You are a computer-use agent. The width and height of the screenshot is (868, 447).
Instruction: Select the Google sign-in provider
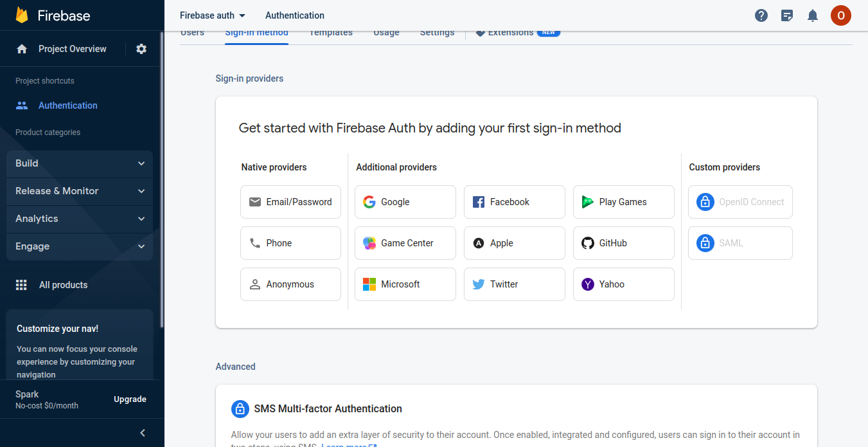coord(405,202)
